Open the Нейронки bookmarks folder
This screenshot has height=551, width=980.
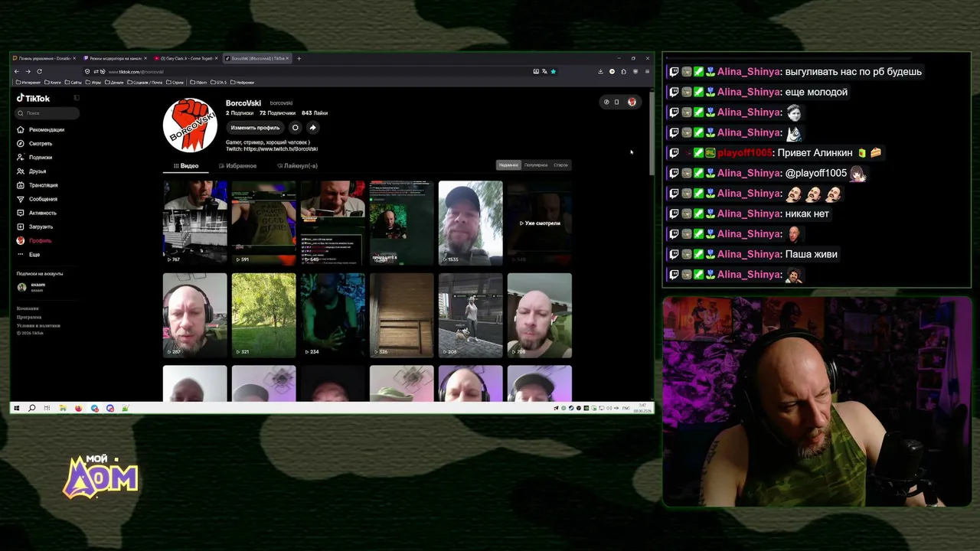[242, 82]
